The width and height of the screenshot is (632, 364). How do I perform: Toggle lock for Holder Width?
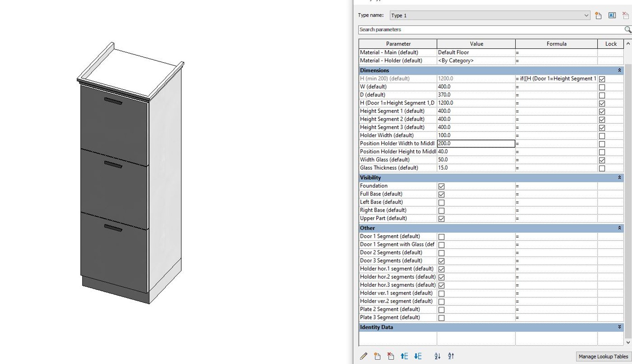click(x=602, y=136)
